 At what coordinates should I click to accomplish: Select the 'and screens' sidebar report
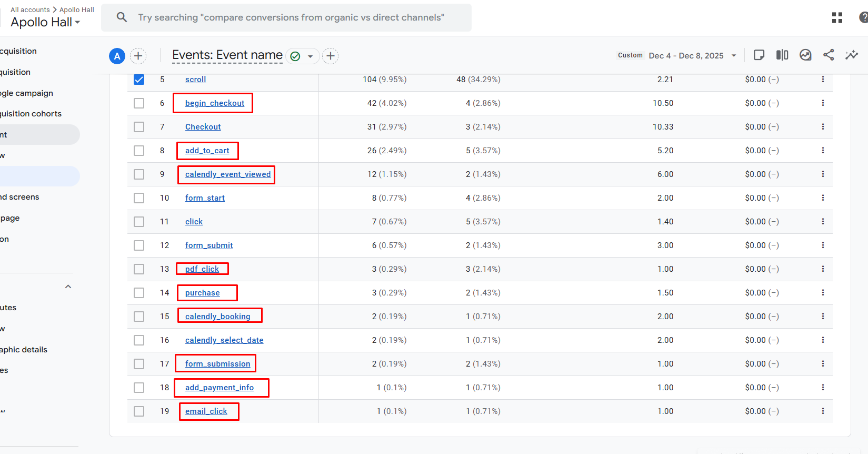coord(19,197)
